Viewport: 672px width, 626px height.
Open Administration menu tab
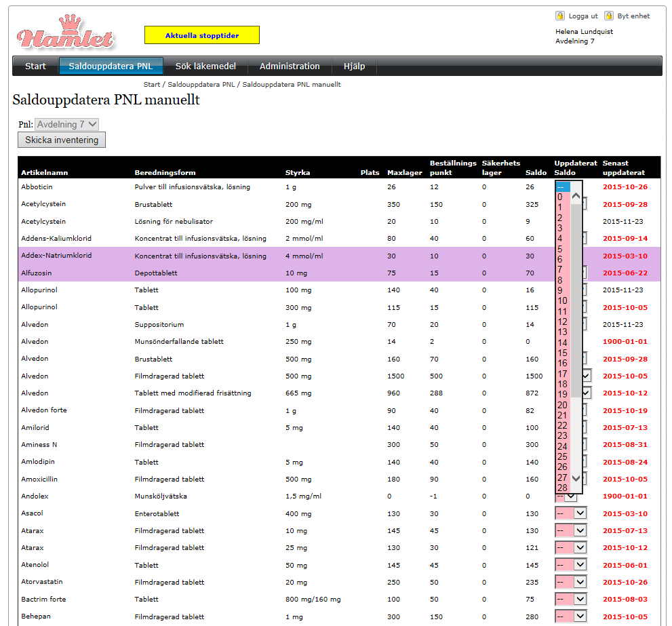(290, 66)
